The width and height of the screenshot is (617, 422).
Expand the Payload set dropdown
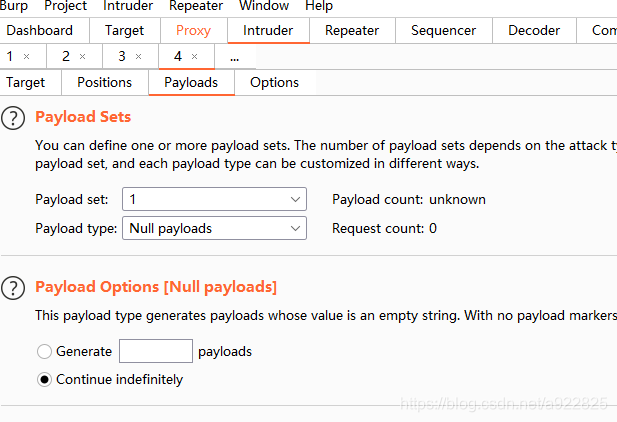pos(214,199)
